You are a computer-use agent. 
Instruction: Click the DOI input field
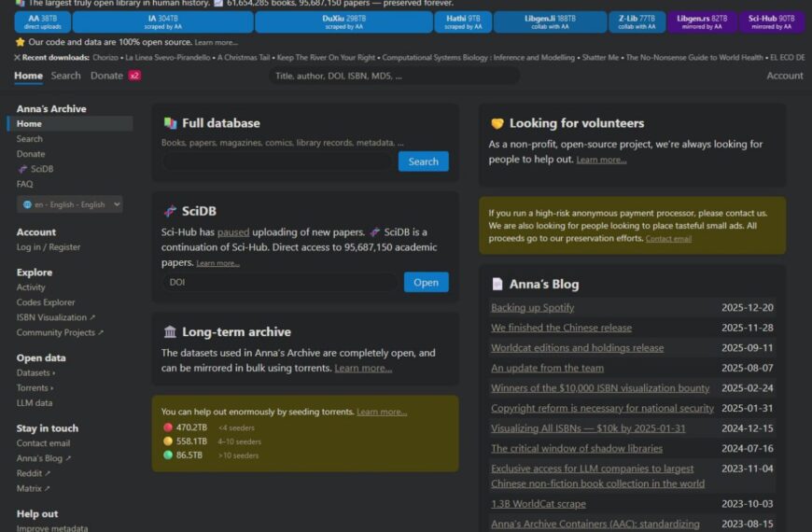pos(280,282)
